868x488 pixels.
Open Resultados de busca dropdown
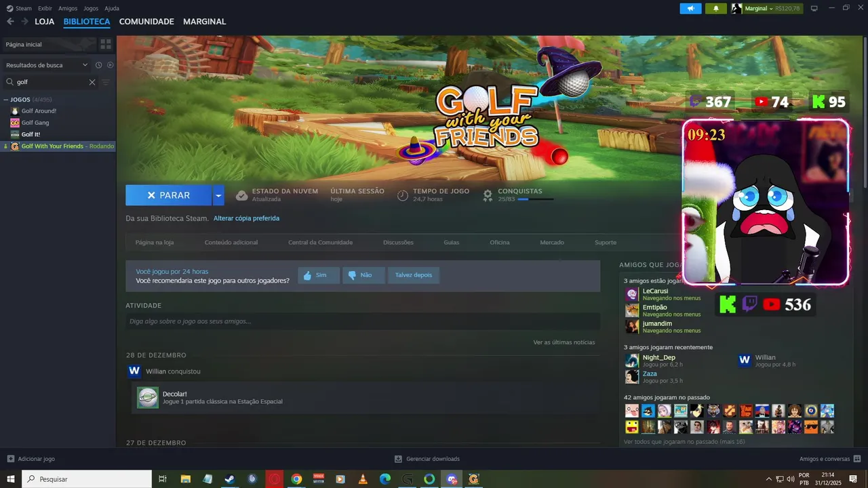(47, 65)
